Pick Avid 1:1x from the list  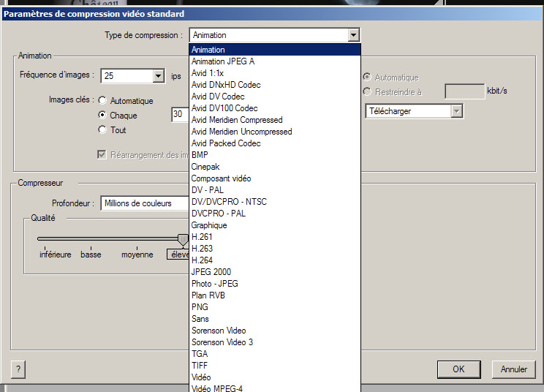click(275, 73)
